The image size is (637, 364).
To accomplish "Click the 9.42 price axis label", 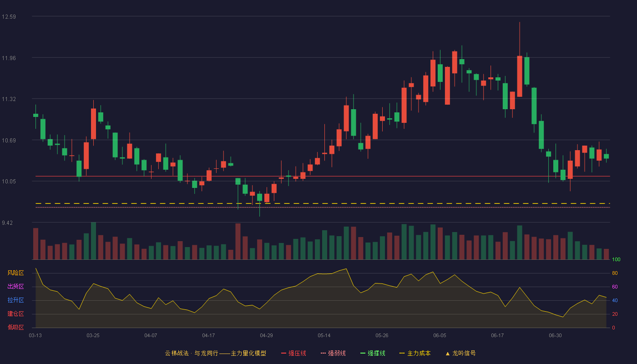I will click(x=7, y=223).
